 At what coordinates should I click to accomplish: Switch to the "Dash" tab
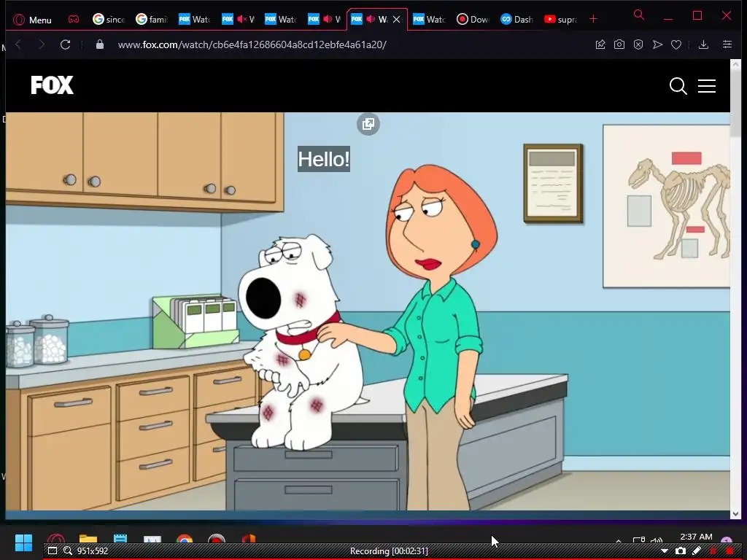click(516, 20)
